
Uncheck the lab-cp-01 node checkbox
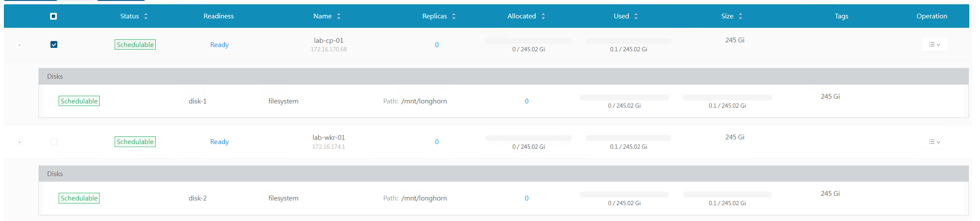point(54,44)
